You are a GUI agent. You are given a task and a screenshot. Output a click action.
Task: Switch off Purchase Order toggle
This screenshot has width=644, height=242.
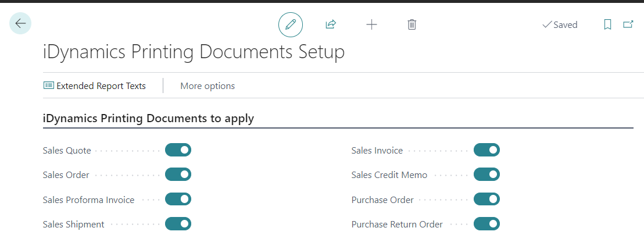coord(486,200)
